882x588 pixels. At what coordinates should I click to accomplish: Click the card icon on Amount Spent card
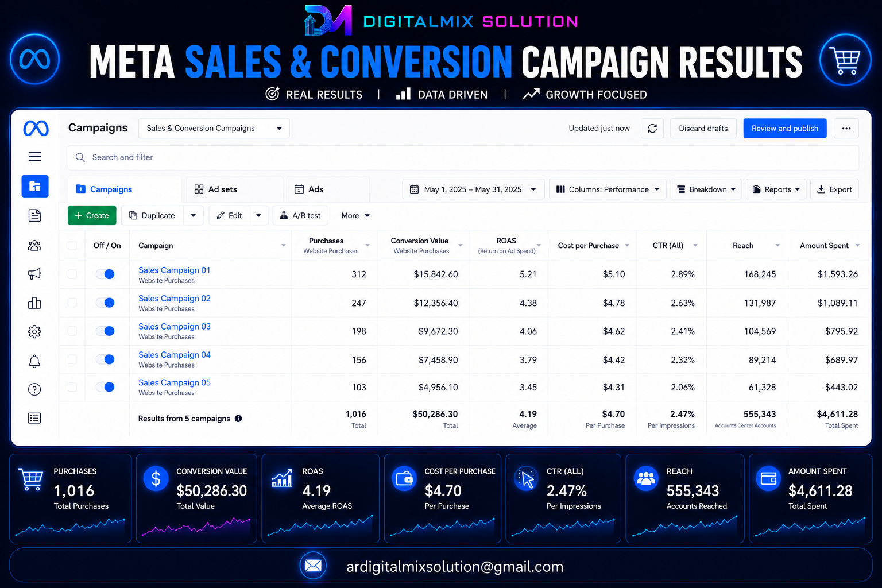pyautogui.click(x=768, y=478)
